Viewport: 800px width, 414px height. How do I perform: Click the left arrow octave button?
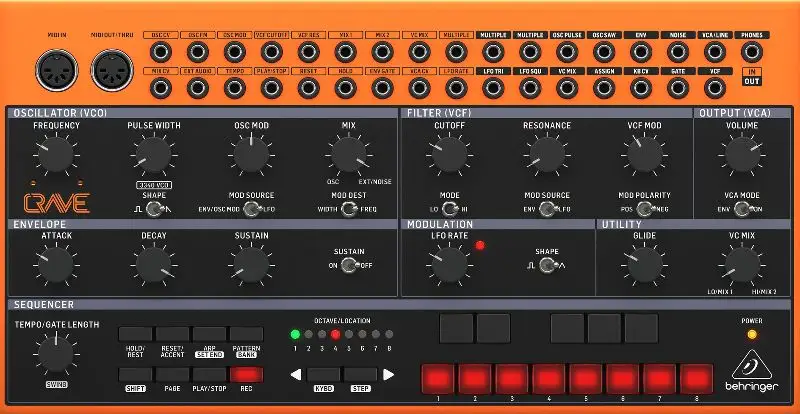[x=296, y=375]
